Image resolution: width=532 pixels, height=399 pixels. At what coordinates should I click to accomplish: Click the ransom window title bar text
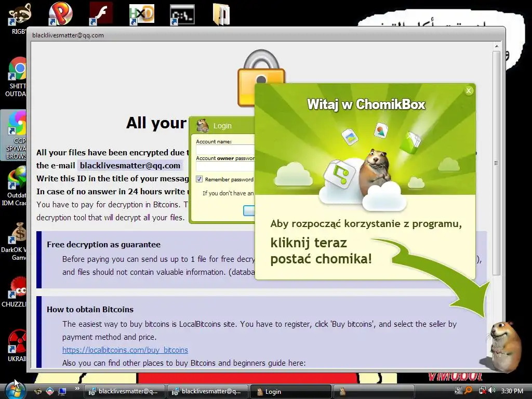pos(68,35)
